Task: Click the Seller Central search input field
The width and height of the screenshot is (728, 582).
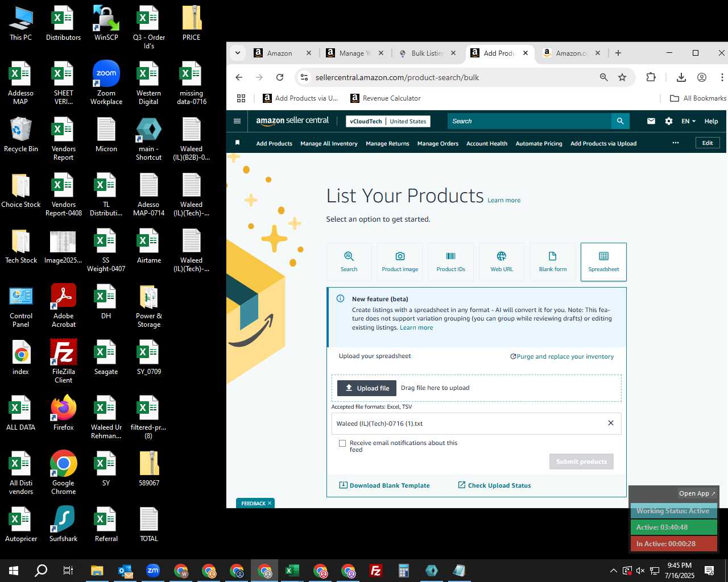Action: click(x=530, y=121)
